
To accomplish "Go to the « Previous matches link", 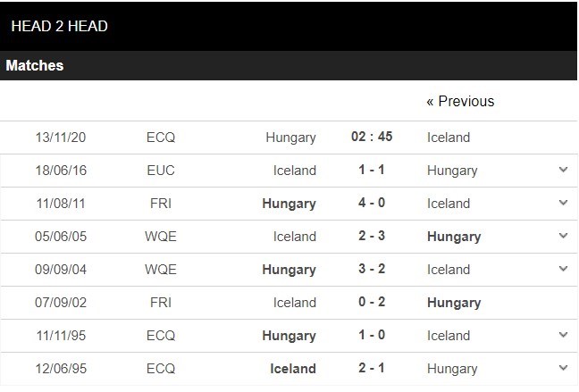I will coord(460,101).
